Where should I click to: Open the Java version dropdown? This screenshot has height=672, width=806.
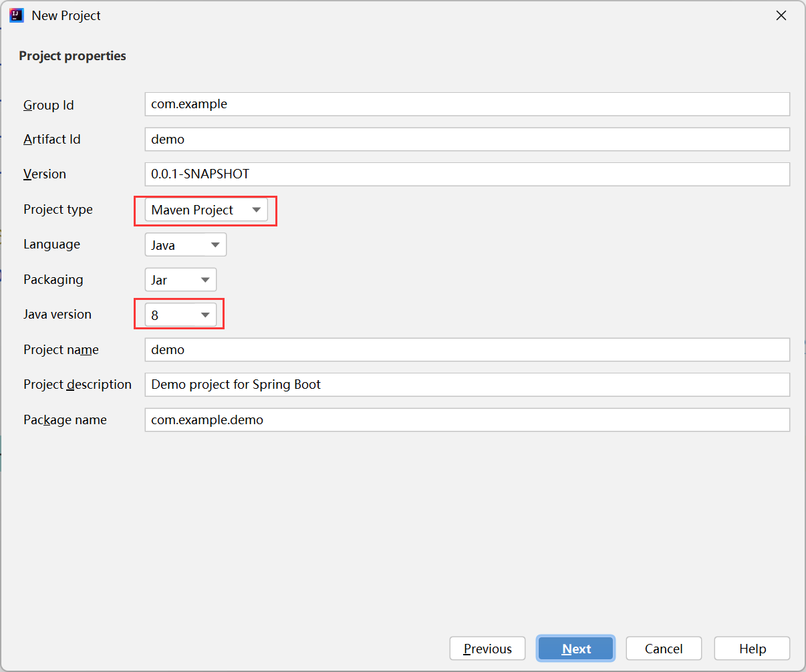[180, 315]
